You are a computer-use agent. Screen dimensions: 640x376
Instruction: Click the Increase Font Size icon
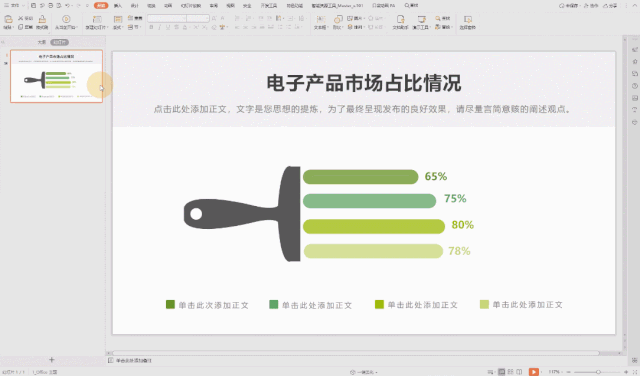click(214, 18)
